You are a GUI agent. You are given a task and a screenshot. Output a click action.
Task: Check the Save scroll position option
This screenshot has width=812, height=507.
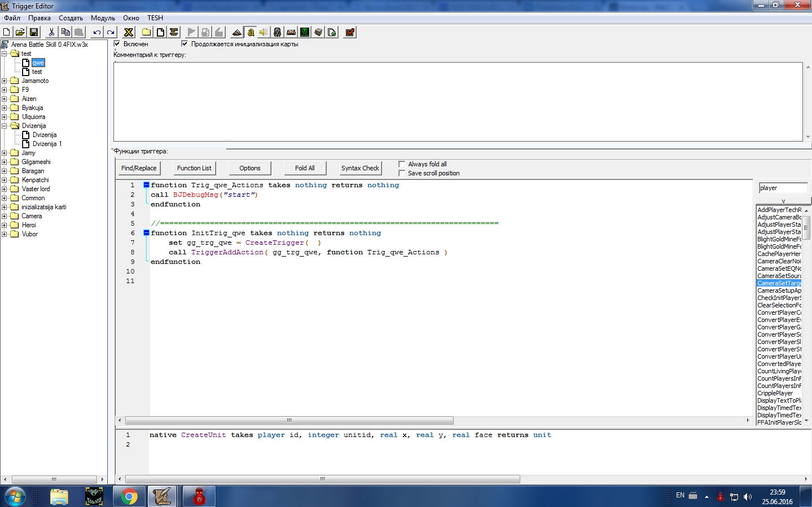coord(402,173)
